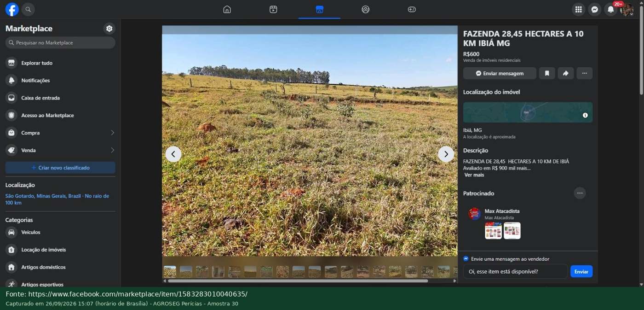
Task: Click the Pesquisar no Marketplace search field
Action: pos(60,42)
